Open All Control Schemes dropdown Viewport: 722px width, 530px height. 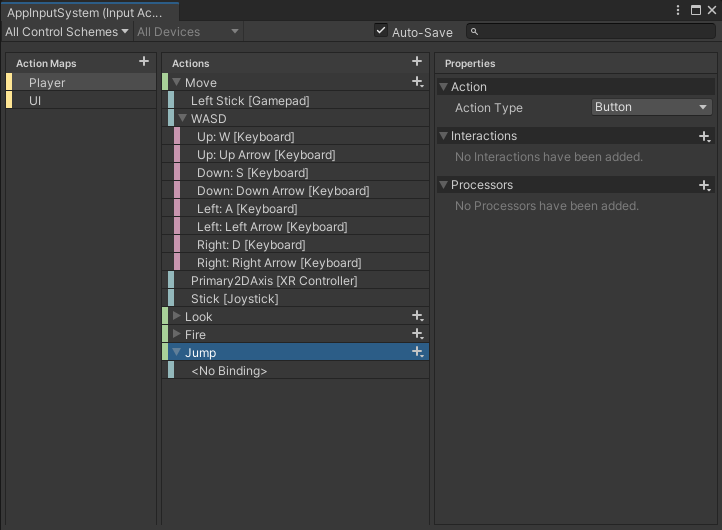[x=67, y=31]
